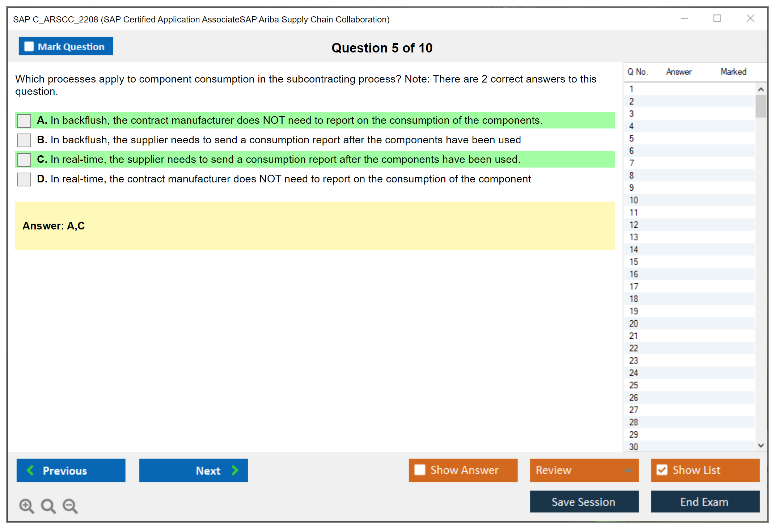Click the green left arrow on Previous
This screenshot has height=532, width=778.
coord(30,470)
